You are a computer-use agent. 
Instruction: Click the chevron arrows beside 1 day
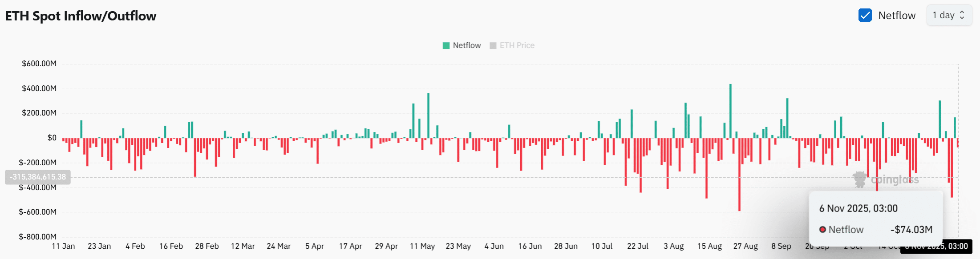click(962, 16)
